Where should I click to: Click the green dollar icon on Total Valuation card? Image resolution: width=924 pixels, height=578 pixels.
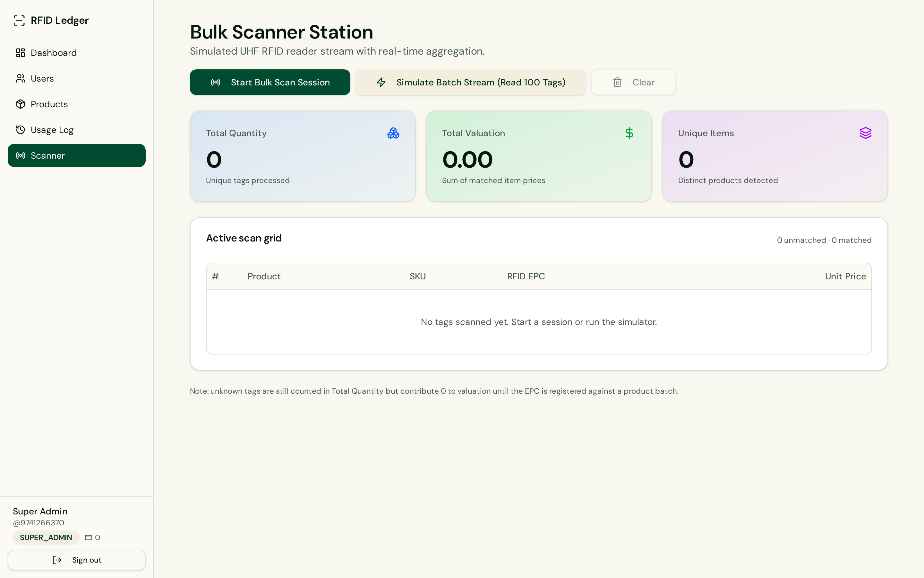(629, 133)
